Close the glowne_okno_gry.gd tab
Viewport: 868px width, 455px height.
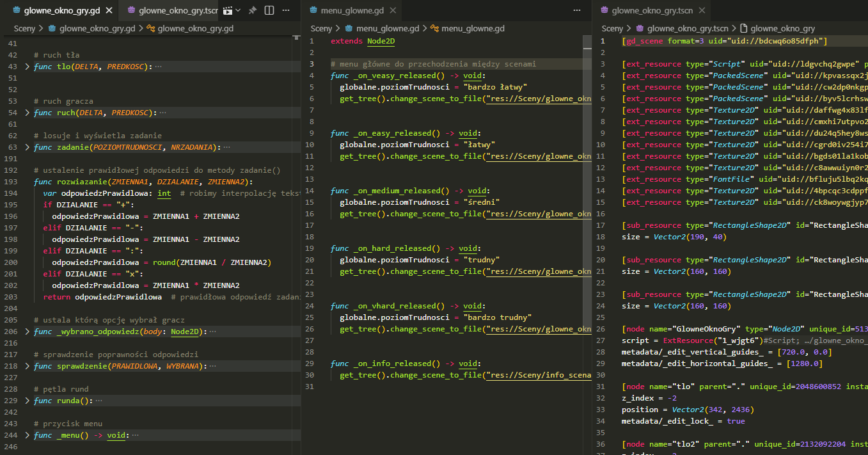point(109,11)
